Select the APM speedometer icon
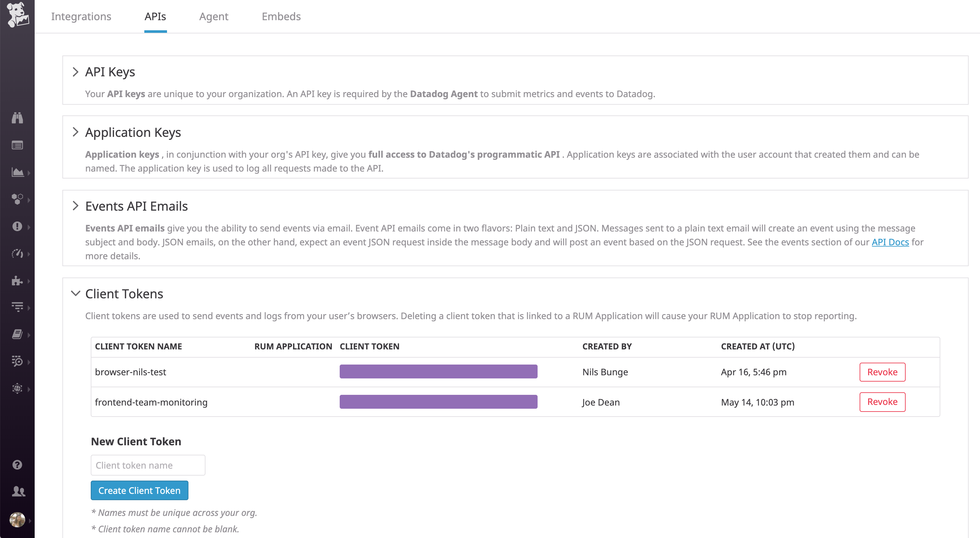The height and width of the screenshot is (538, 980). [x=17, y=254]
